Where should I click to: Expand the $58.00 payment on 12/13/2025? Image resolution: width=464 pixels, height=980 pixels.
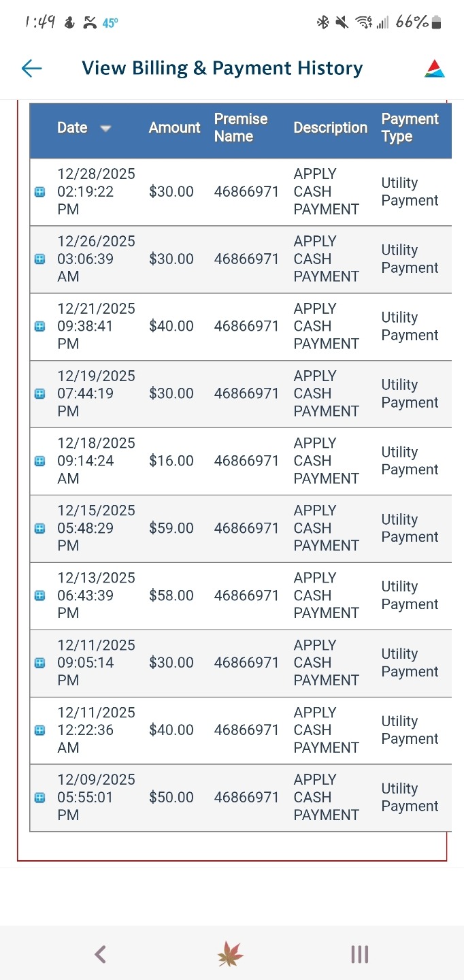coord(39,595)
